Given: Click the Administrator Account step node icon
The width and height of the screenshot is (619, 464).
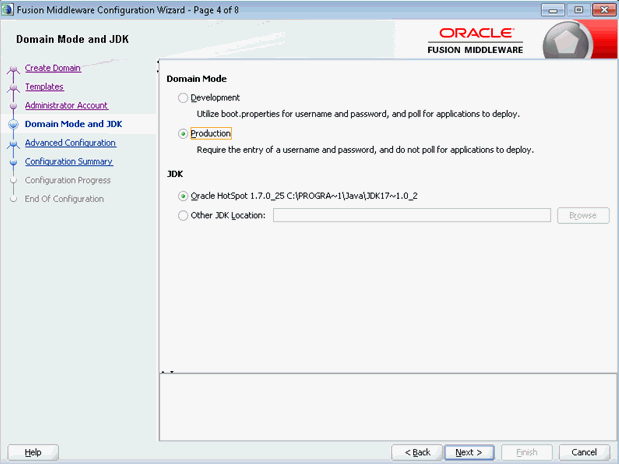Looking at the screenshot, I should [13, 106].
